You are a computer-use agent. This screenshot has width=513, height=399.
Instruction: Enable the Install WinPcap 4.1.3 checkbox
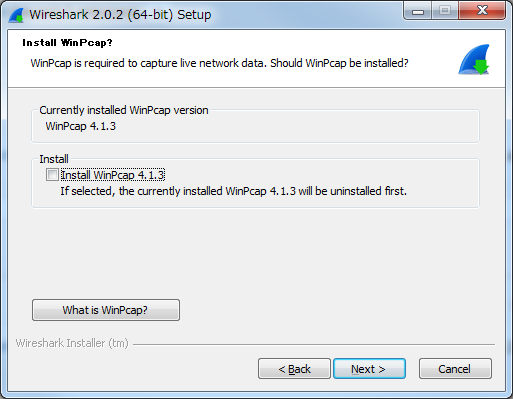[x=52, y=175]
